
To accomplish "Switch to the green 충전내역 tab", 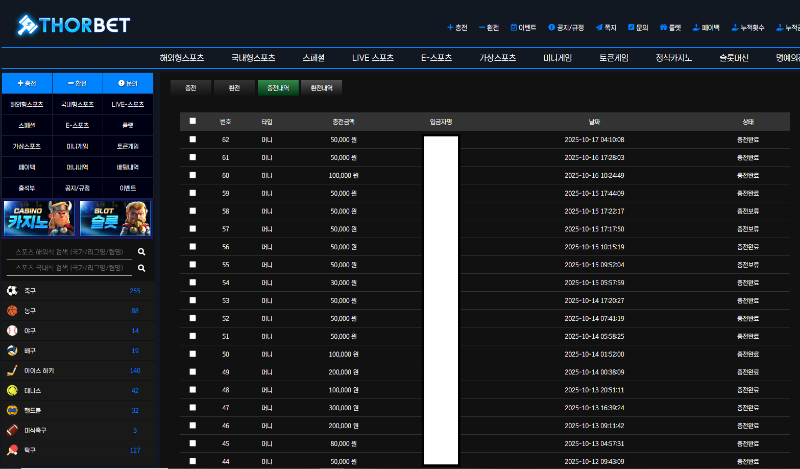I will pyautogui.click(x=275, y=88).
